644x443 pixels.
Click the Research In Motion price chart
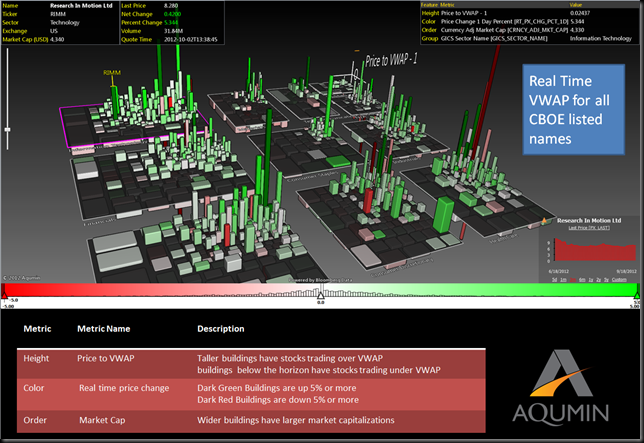tap(595, 249)
